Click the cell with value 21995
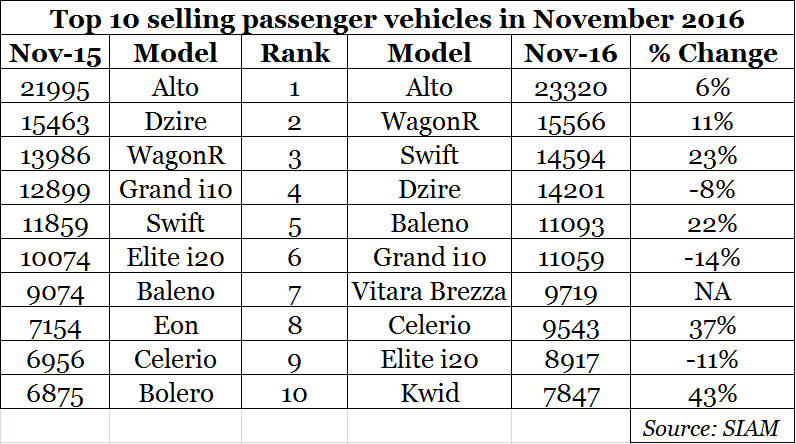 (x=54, y=88)
